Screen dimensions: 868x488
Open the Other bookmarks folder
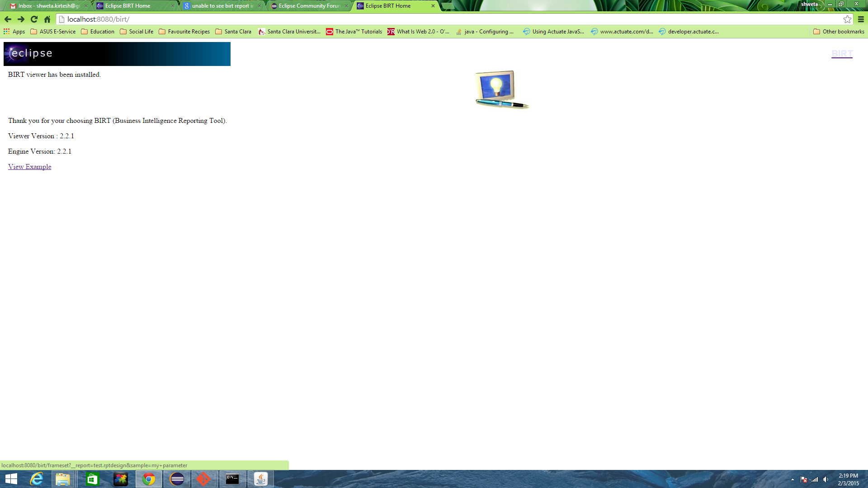tap(839, 32)
